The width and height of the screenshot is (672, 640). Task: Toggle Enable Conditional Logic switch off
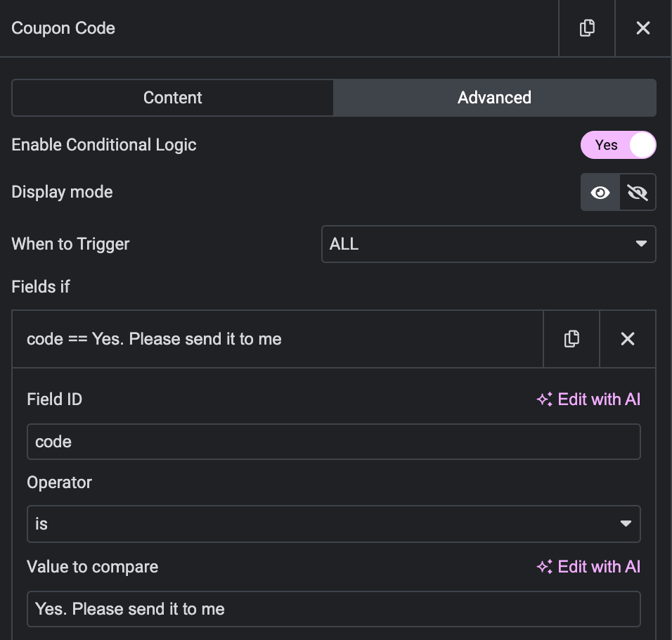(x=618, y=145)
